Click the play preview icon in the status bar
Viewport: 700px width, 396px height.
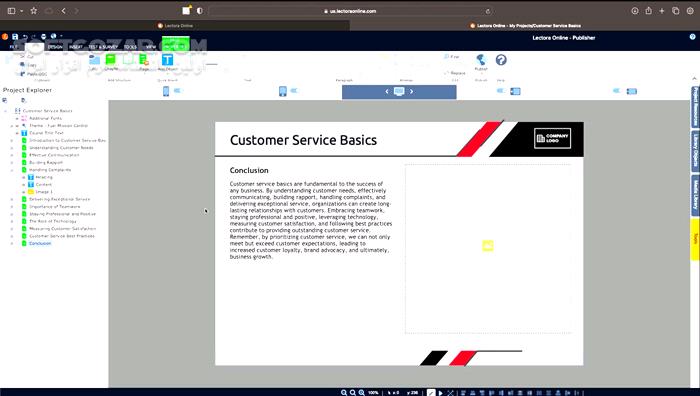(440, 392)
